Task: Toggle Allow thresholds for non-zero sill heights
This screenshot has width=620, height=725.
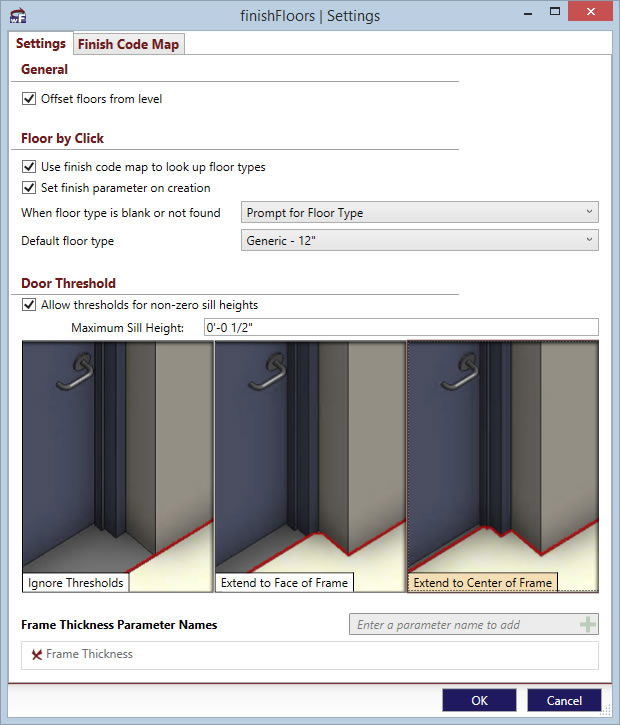Action: tap(28, 305)
